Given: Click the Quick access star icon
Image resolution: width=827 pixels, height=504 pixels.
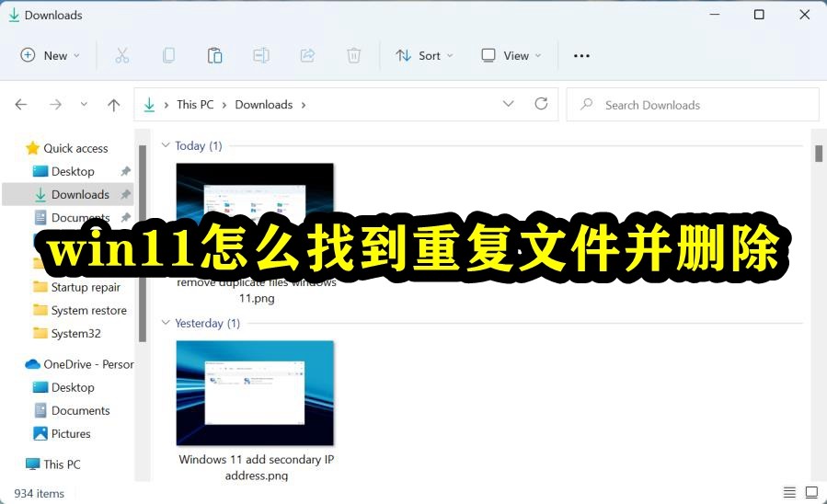Looking at the screenshot, I should point(33,148).
